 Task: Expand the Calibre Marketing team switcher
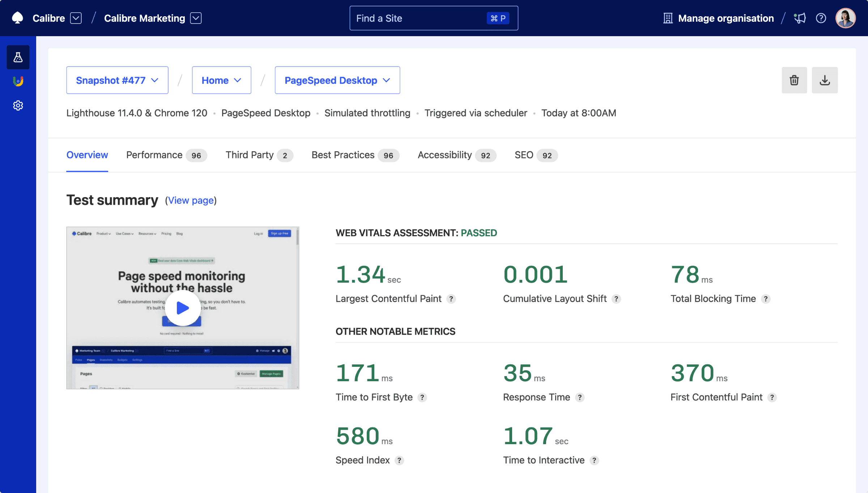click(196, 18)
